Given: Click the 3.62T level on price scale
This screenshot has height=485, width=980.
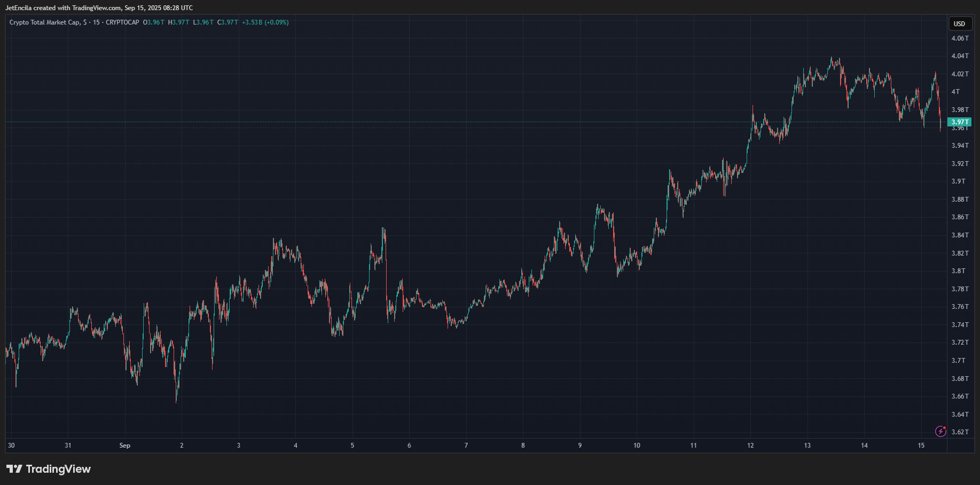Looking at the screenshot, I should pyautogui.click(x=960, y=432).
